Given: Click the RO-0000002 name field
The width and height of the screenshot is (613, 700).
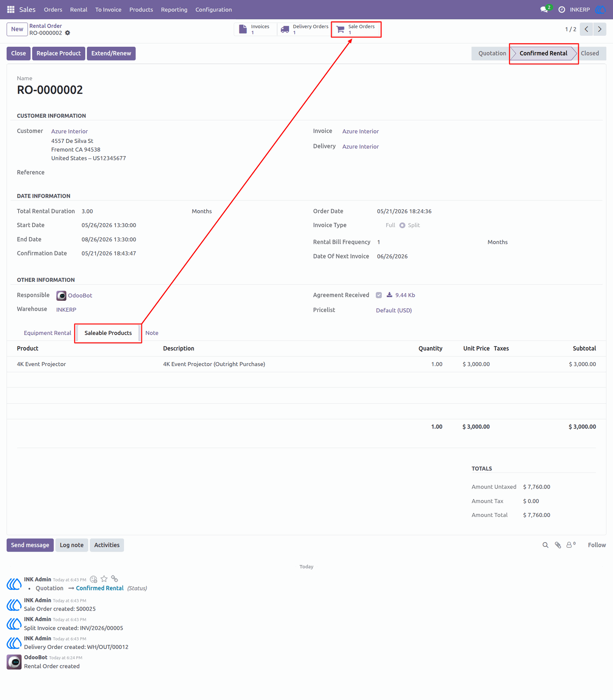Looking at the screenshot, I should pyautogui.click(x=50, y=90).
